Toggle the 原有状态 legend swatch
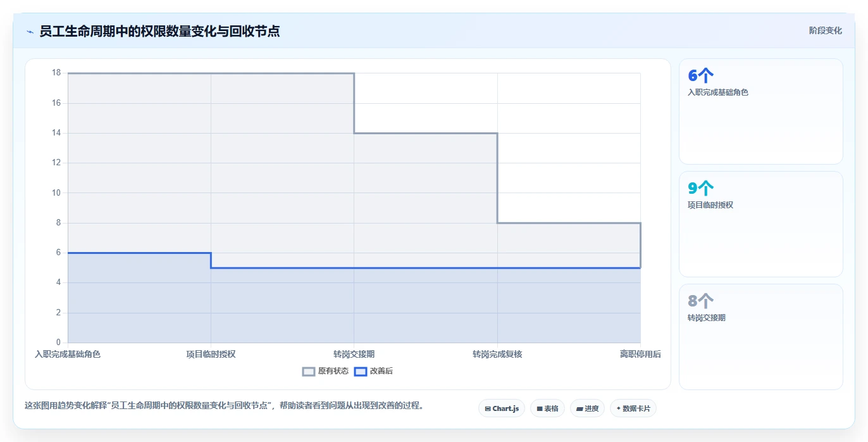The height and width of the screenshot is (442, 868). [309, 371]
